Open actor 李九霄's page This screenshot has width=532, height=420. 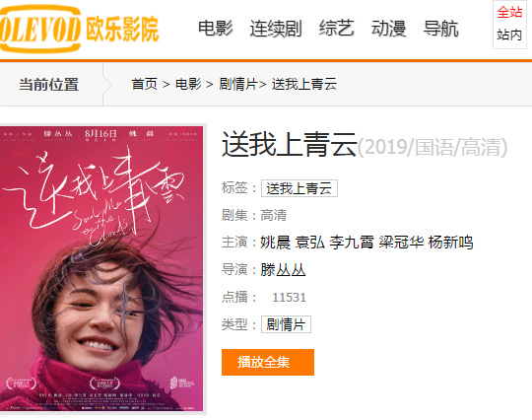(352, 243)
